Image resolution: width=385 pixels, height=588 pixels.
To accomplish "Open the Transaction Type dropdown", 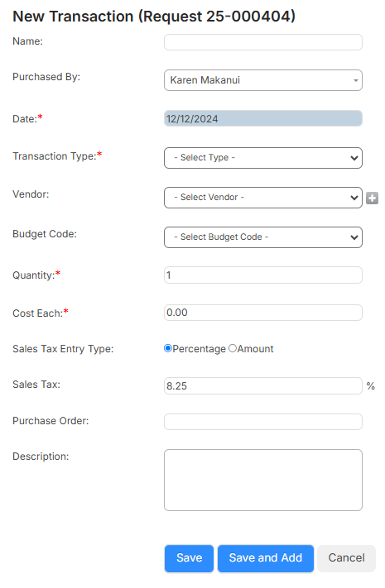I will coord(263,158).
